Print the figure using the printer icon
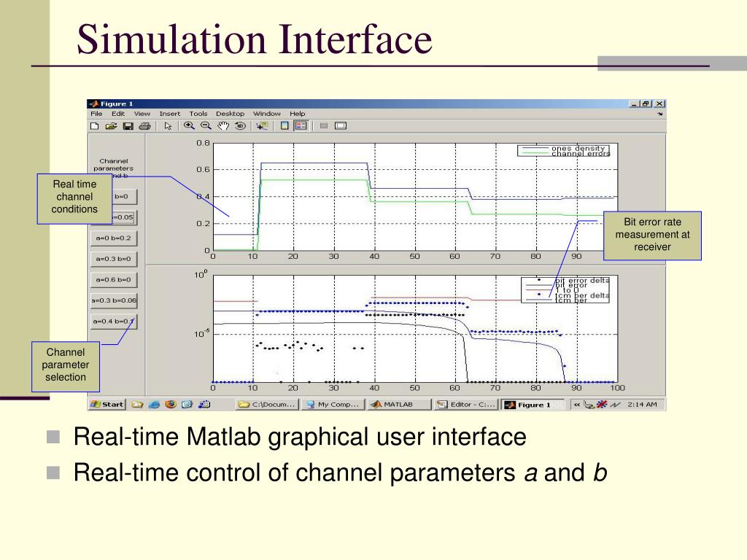 click(x=145, y=126)
